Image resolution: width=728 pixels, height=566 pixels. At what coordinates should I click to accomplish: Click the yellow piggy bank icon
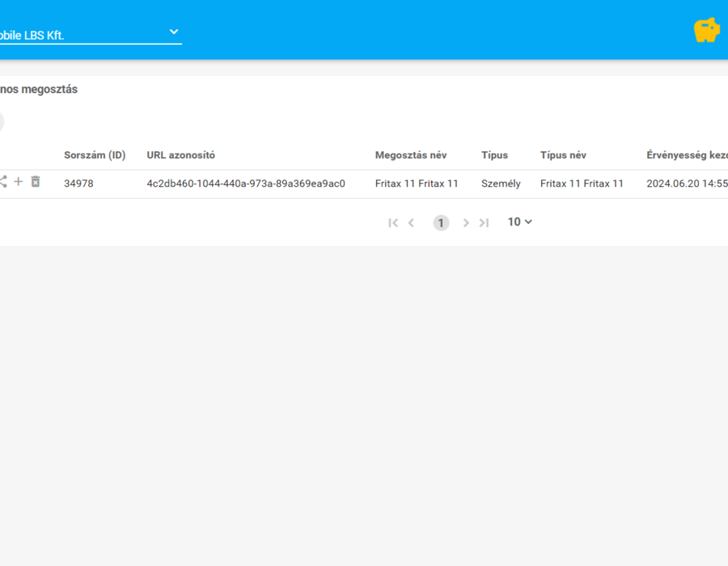tap(707, 30)
